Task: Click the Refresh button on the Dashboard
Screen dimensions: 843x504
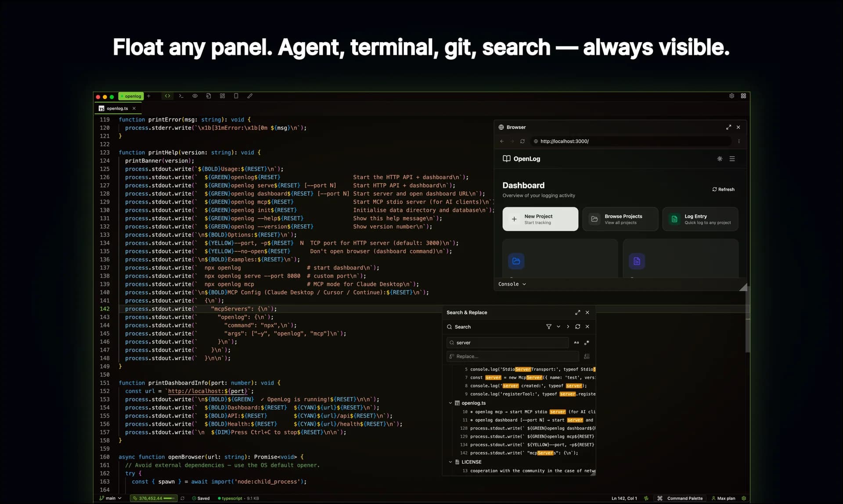Action: click(x=723, y=189)
